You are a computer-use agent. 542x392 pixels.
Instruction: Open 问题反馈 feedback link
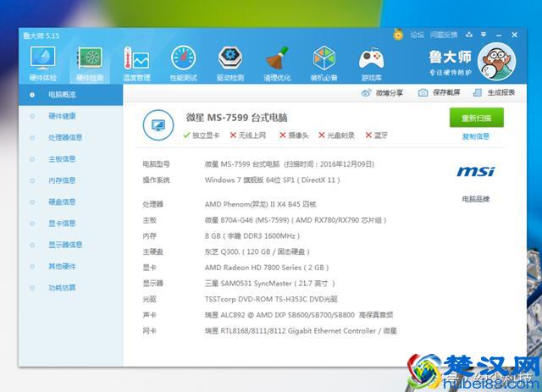444,35
